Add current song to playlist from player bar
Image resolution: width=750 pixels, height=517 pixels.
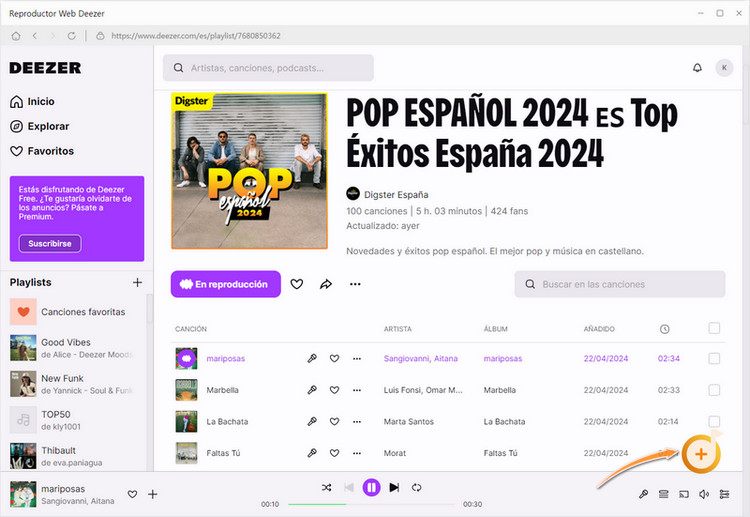tap(153, 494)
